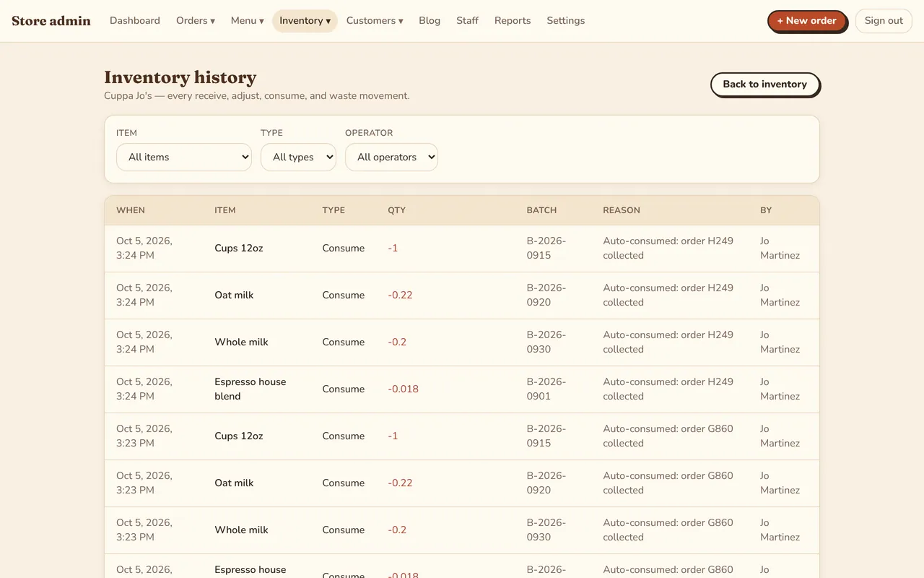The height and width of the screenshot is (578, 924).
Task: Open the Blog section
Action: (430, 21)
